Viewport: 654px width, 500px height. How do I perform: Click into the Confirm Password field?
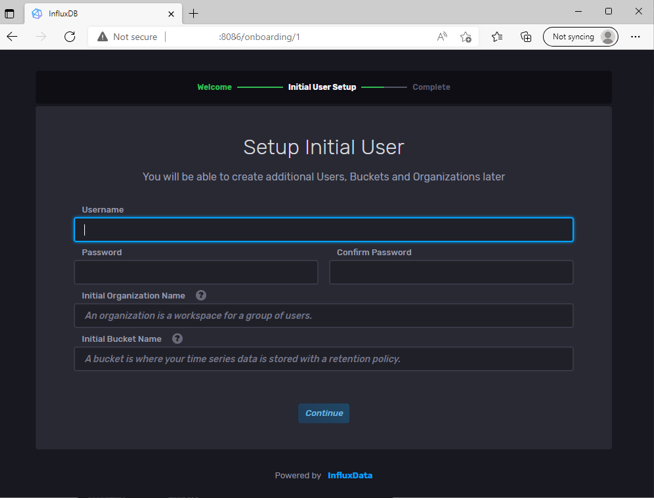click(x=451, y=273)
